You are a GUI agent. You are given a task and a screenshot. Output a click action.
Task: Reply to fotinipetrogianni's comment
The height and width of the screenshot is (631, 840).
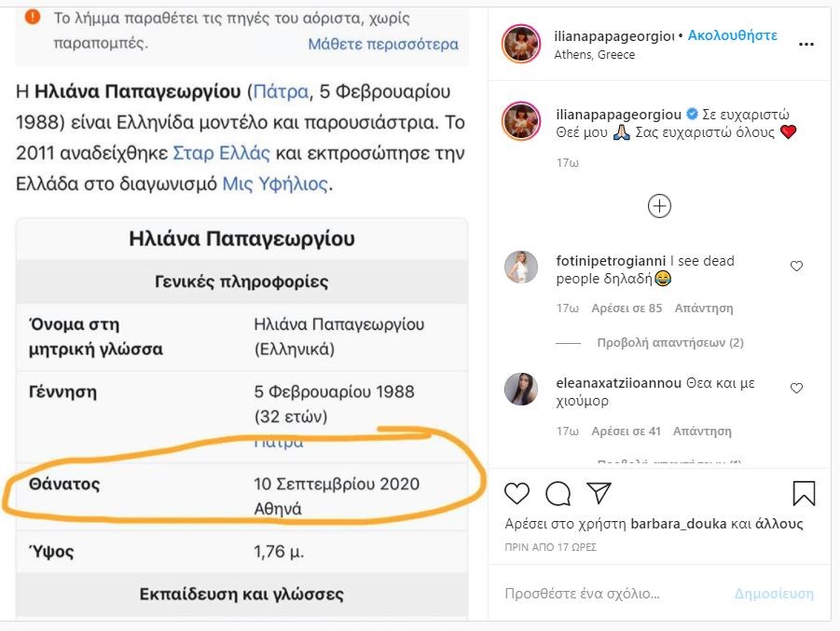(x=704, y=308)
